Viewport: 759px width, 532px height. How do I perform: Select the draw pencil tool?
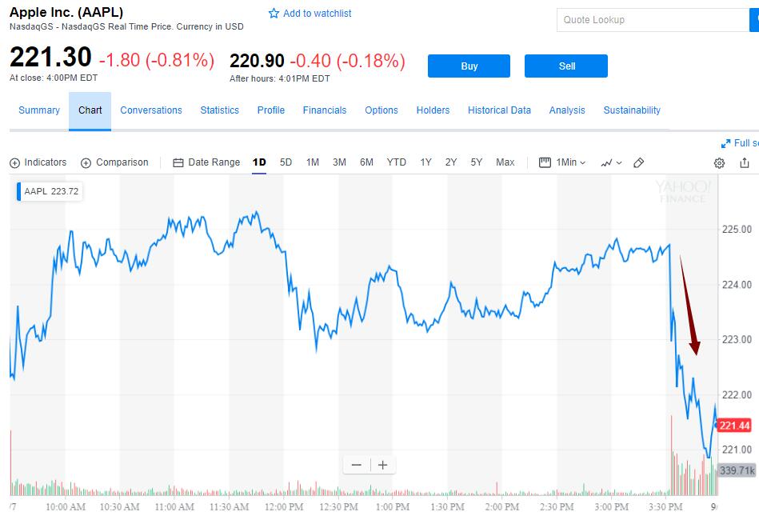click(x=638, y=162)
